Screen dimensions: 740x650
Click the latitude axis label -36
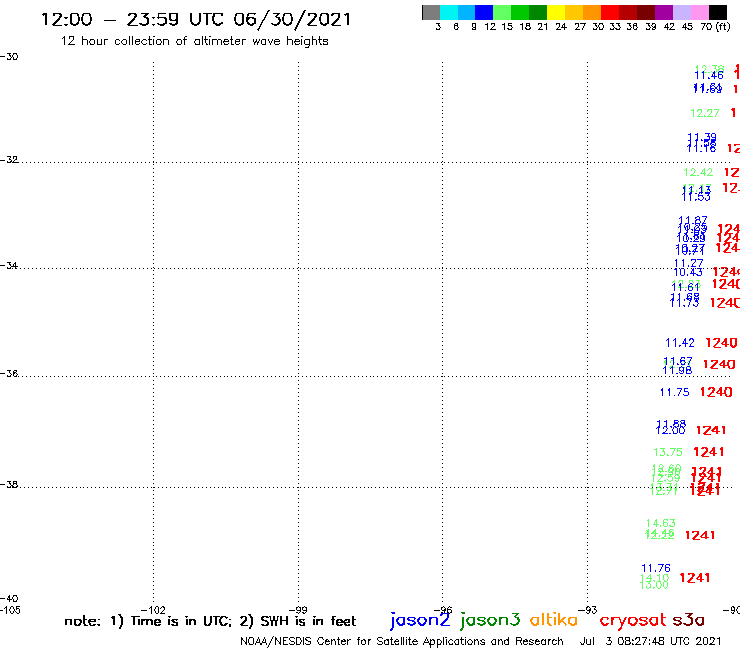click(9, 373)
